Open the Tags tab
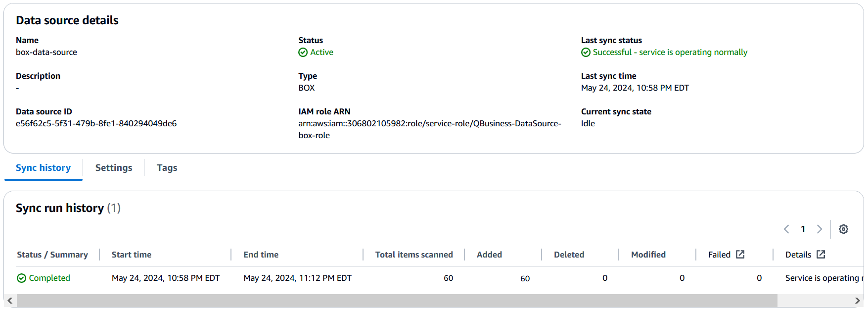Image resolution: width=868 pixels, height=311 pixels. point(167,168)
